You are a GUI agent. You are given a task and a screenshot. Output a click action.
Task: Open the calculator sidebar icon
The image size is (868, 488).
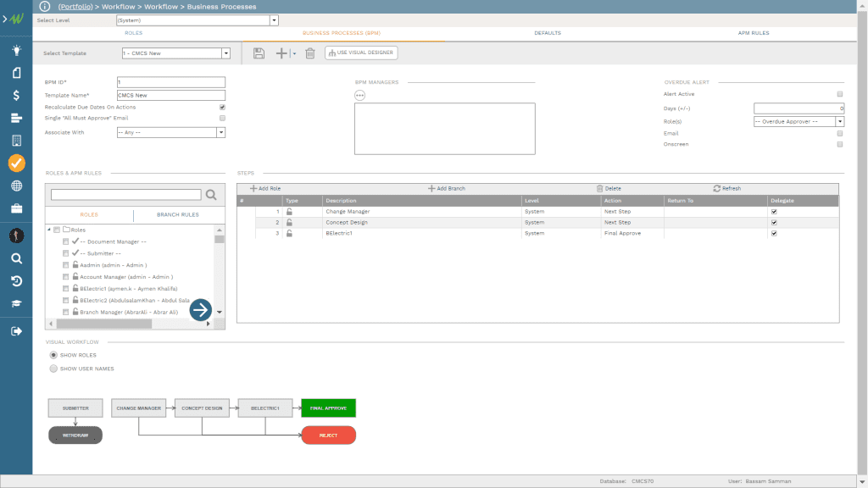click(x=17, y=141)
